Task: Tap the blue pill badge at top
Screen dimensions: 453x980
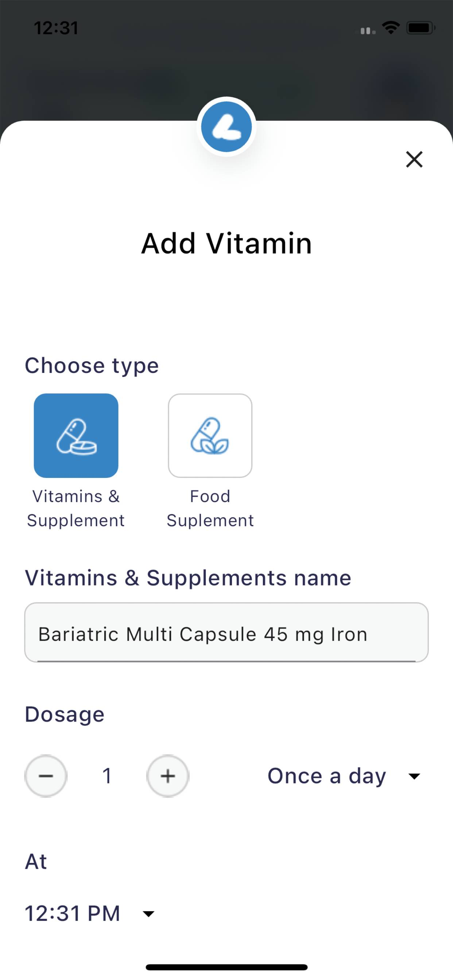Action: [x=226, y=127]
